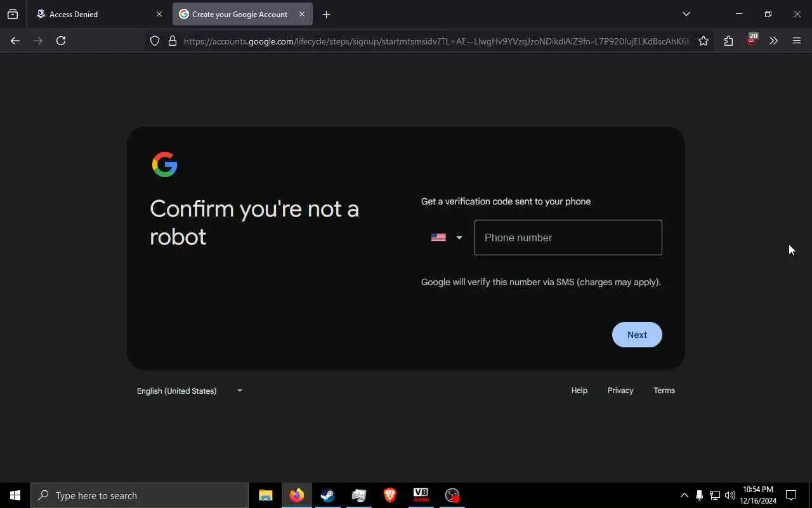The height and width of the screenshot is (508, 812).
Task: List all tabs dropdown arrow
Action: pyautogui.click(x=686, y=14)
